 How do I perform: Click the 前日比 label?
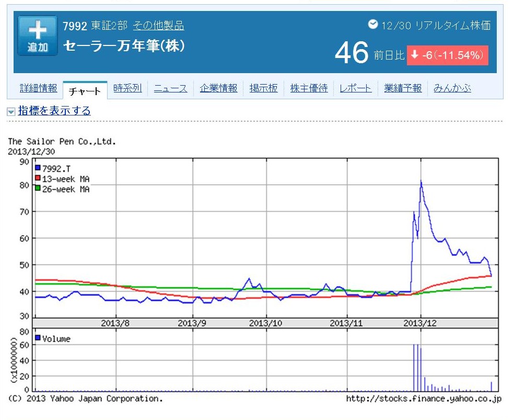tap(389, 55)
